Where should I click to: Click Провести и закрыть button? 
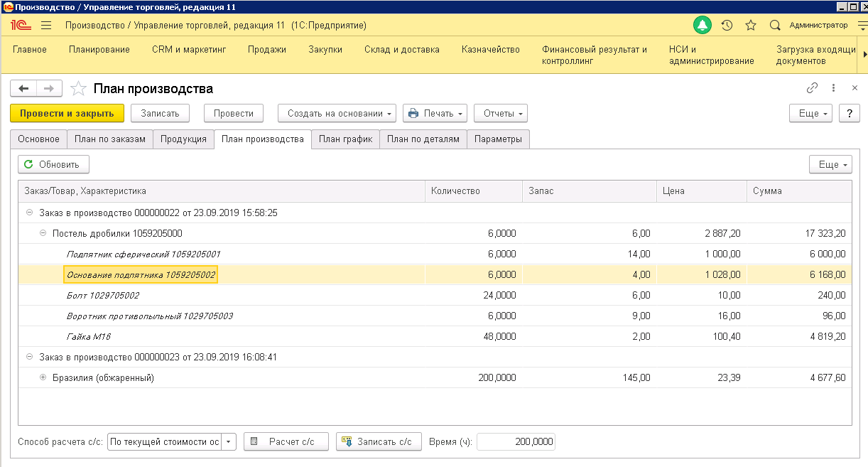pos(67,113)
